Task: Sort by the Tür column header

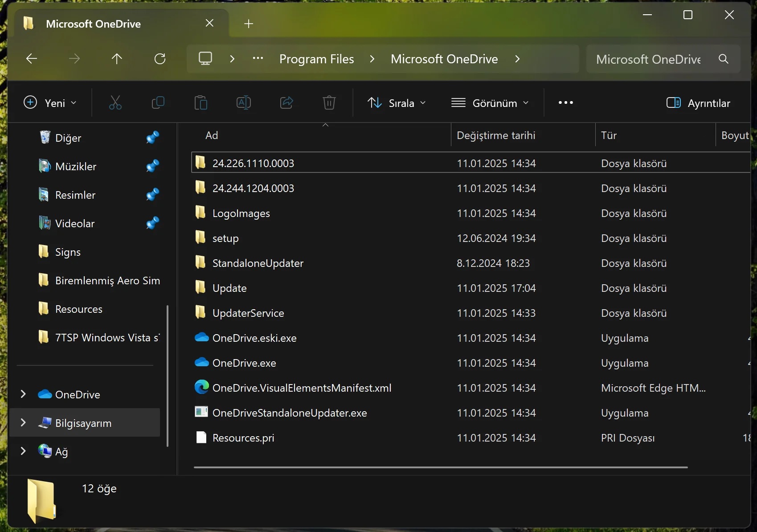Action: 655,135
